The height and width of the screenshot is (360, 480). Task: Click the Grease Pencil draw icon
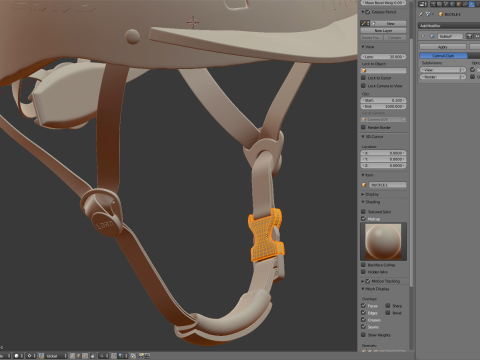(x=364, y=23)
